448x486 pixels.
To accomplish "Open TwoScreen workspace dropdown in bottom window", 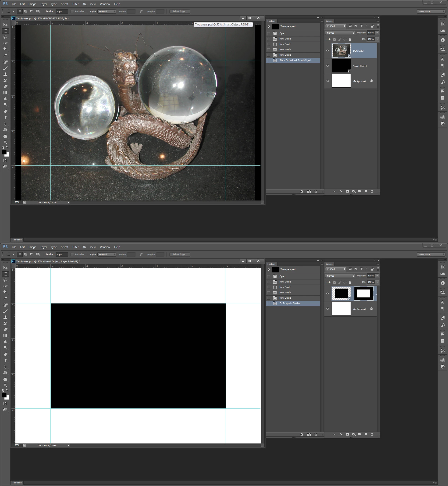I will click(x=431, y=254).
